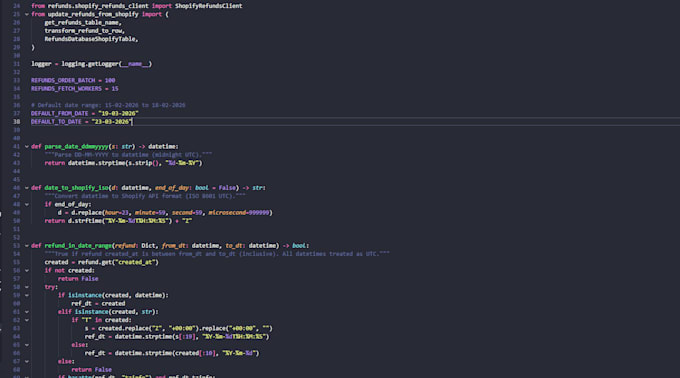Fold the 'try:' block on line 58
Image resolution: width=680 pixels, height=378 pixels.
pyautogui.click(x=26, y=287)
